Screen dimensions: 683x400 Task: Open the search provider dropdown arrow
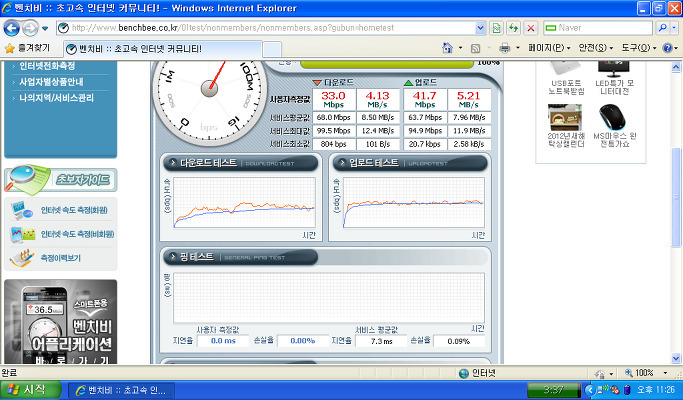(674, 28)
